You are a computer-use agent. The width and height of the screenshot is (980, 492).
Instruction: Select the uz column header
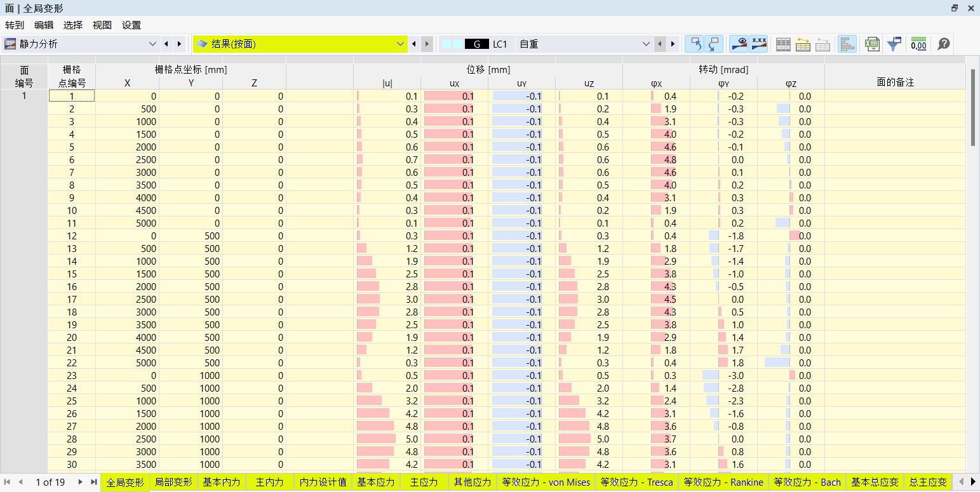(589, 83)
